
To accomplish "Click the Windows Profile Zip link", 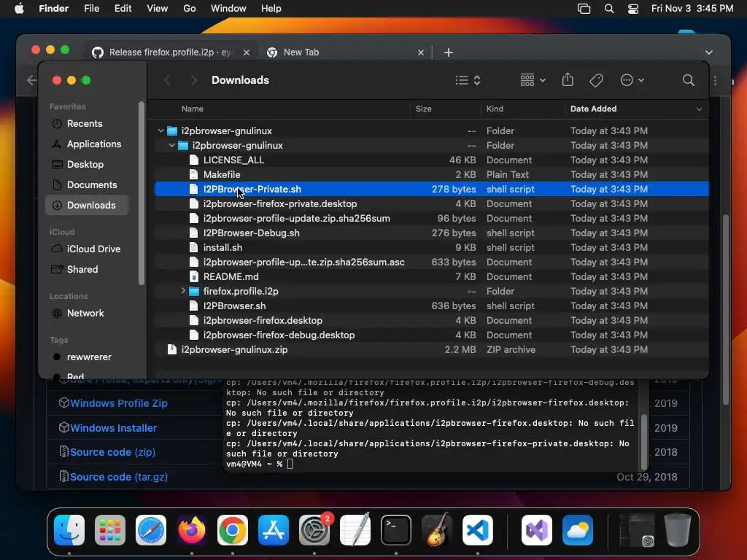I will pos(119,402).
